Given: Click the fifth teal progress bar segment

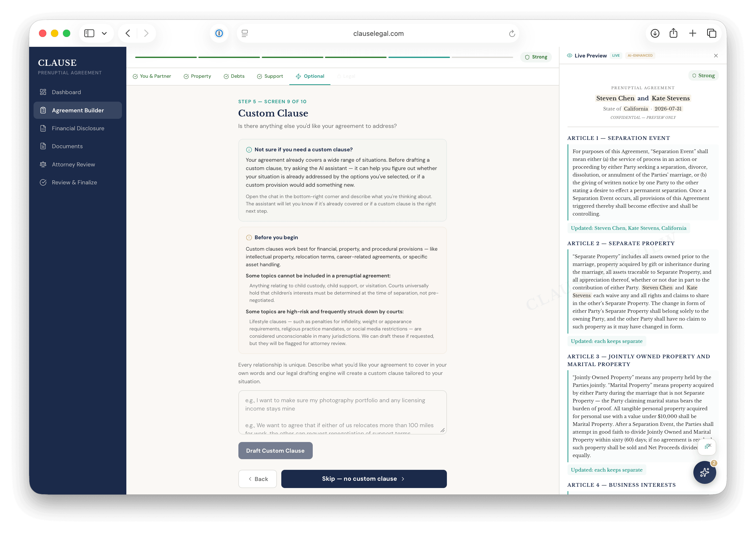Looking at the screenshot, I should tap(419, 57).
